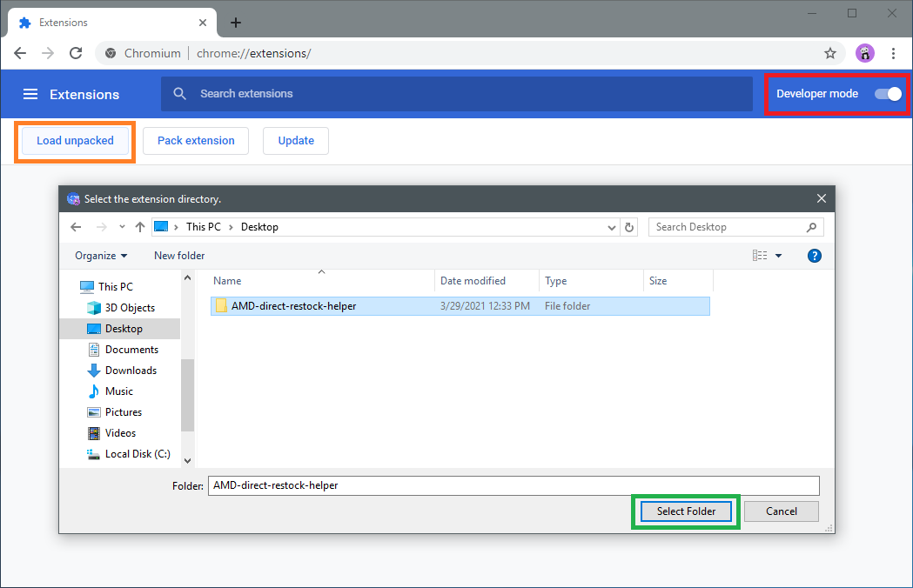Focus the Search extensions field
This screenshot has height=588, width=913.
click(456, 94)
